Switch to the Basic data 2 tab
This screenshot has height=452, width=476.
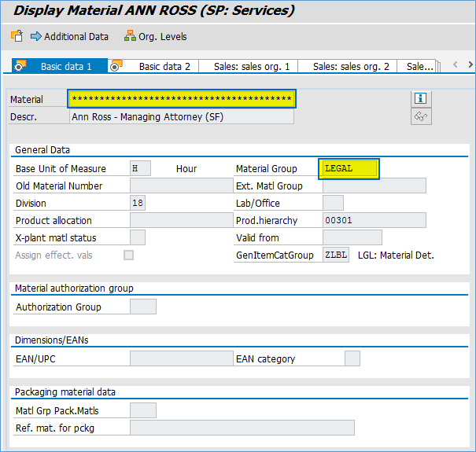point(164,67)
